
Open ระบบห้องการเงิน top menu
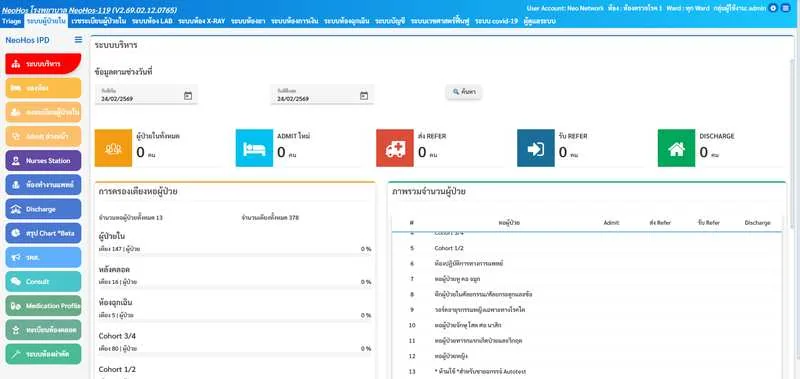[x=295, y=21]
